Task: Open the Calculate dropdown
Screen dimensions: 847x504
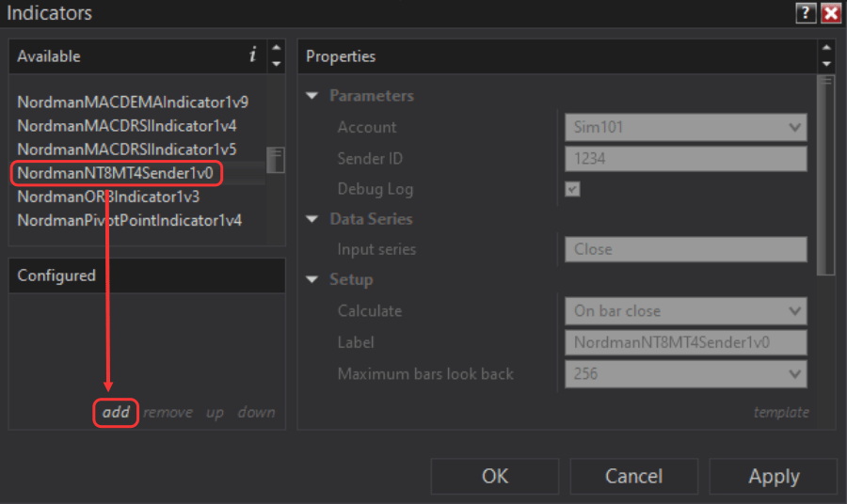Action: (686, 311)
